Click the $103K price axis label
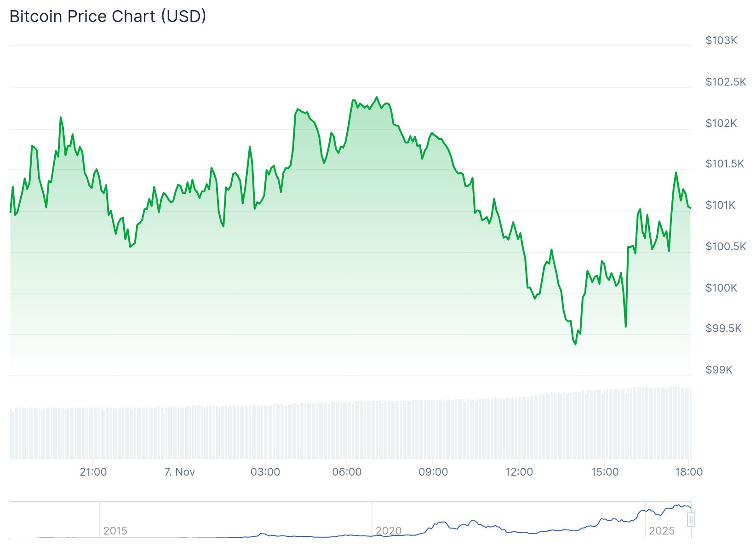 (721, 40)
